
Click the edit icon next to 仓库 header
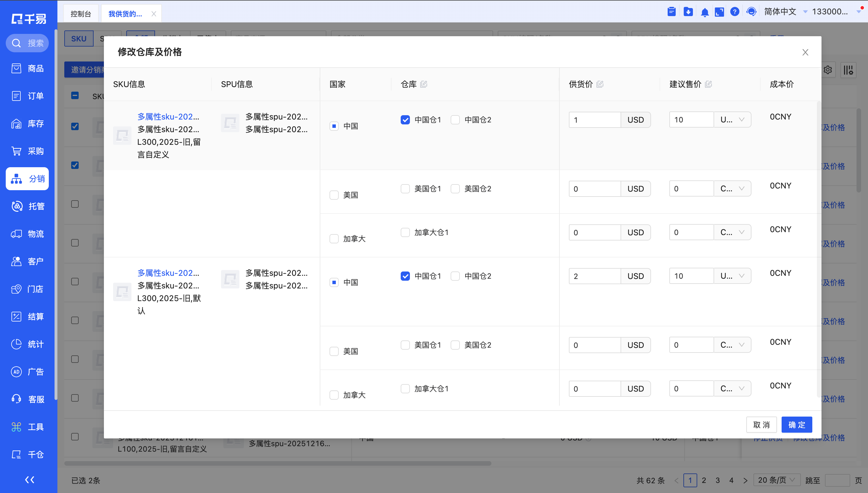click(x=423, y=84)
